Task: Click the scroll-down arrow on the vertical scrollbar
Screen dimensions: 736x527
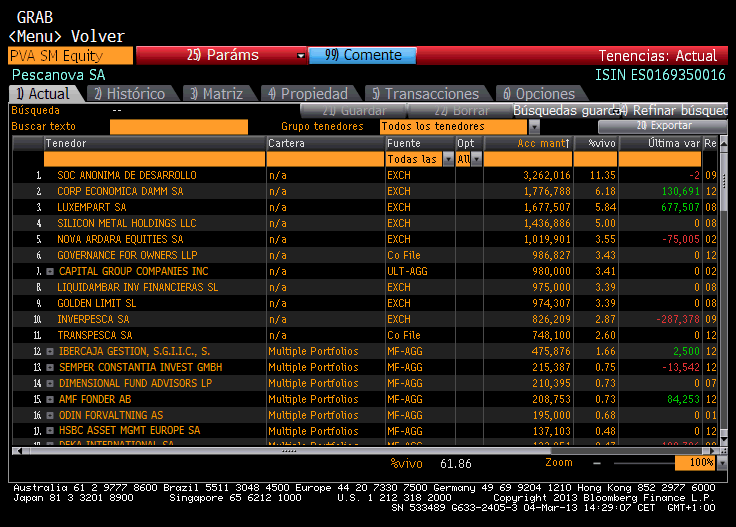Action: coord(723,440)
